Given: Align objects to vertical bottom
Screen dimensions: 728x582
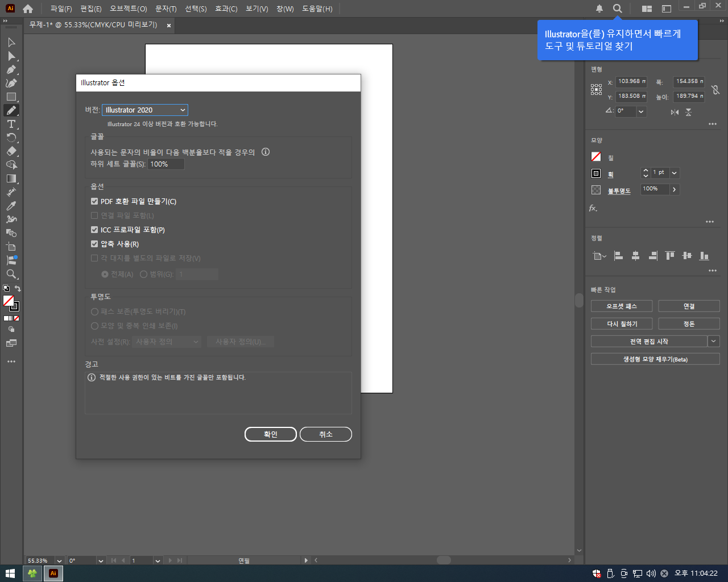Looking at the screenshot, I should click(704, 256).
